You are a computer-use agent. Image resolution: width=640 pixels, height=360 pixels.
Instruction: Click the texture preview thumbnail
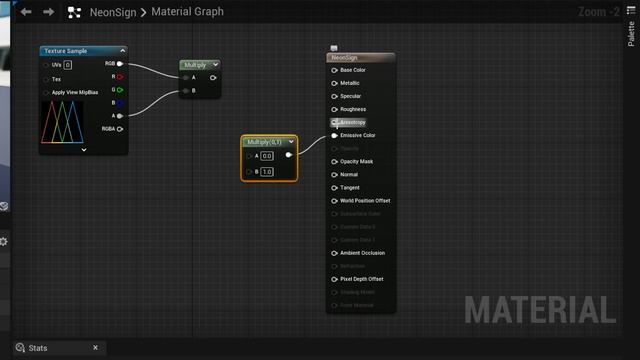[62, 122]
